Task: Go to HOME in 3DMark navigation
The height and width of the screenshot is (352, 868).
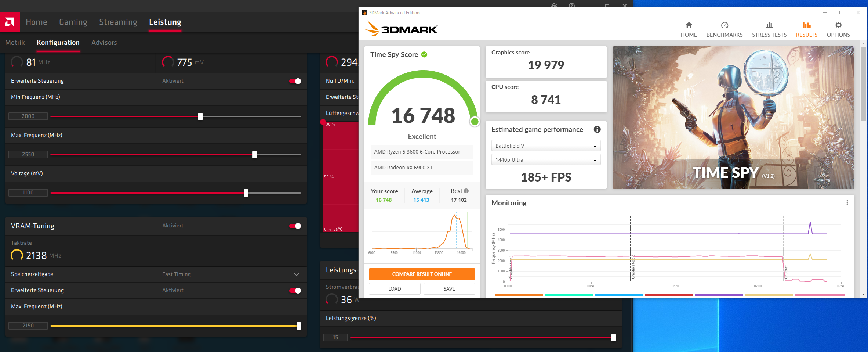Action: point(689,29)
